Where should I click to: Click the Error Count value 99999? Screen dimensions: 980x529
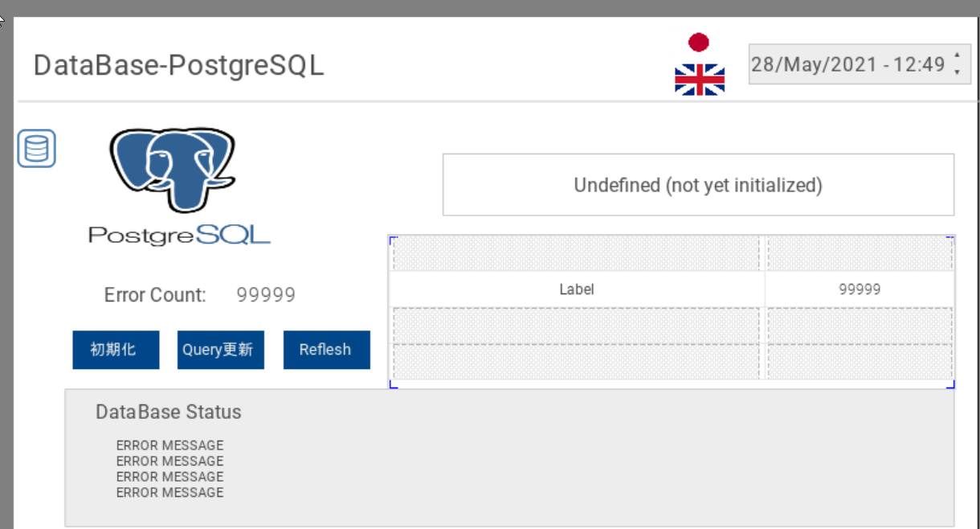point(266,295)
